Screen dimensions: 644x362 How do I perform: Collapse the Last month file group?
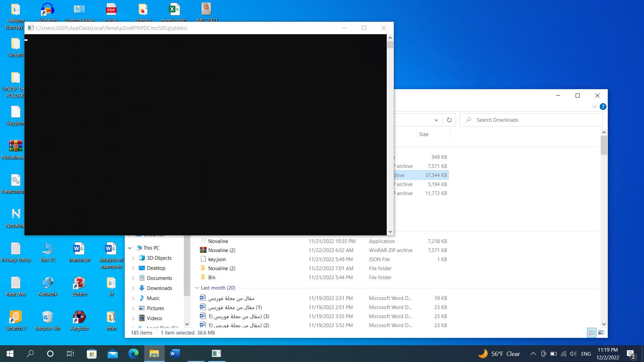197,288
